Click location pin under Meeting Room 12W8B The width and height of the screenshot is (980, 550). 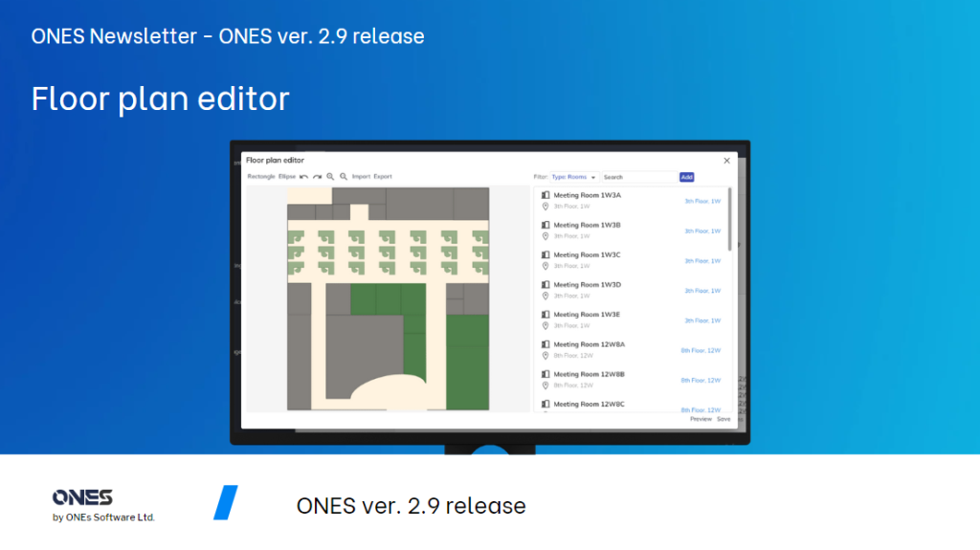click(546, 385)
